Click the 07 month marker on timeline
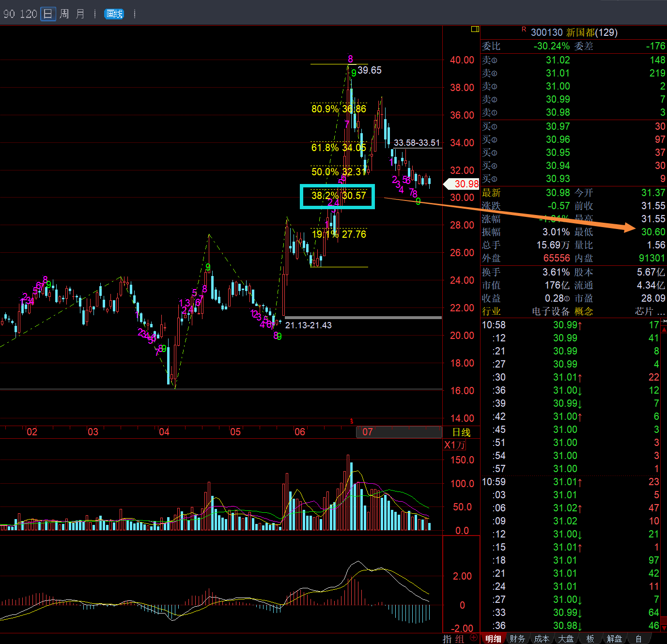667x644 pixels. point(368,432)
